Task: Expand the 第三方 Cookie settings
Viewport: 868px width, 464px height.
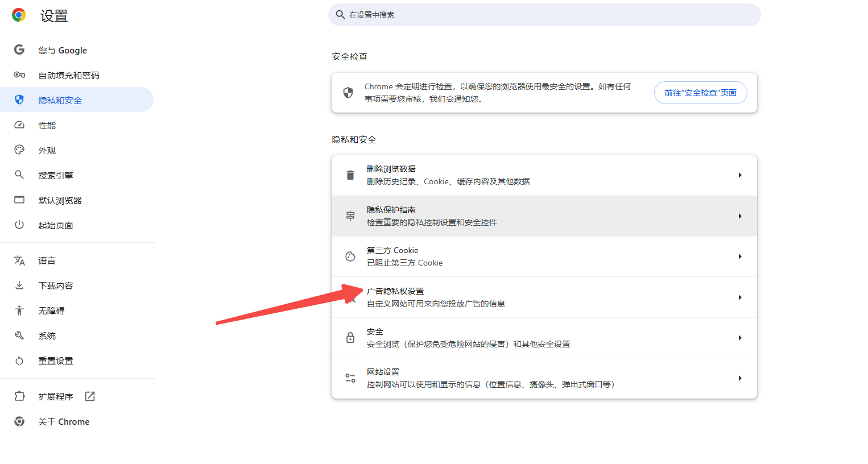Action: pyautogui.click(x=740, y=256)
